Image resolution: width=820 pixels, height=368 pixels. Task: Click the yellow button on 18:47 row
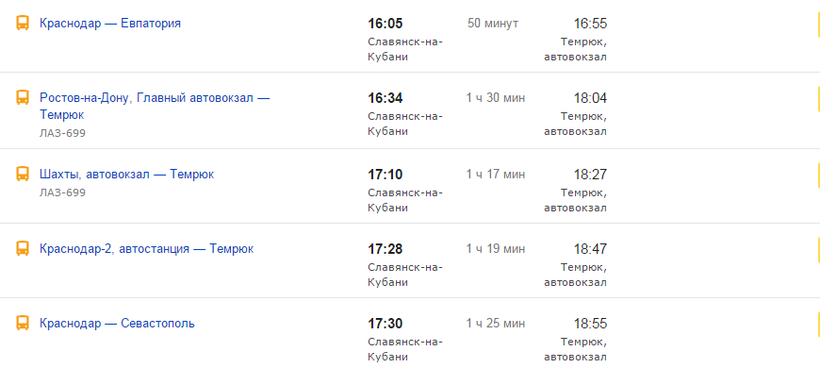[x=817, y=249]
